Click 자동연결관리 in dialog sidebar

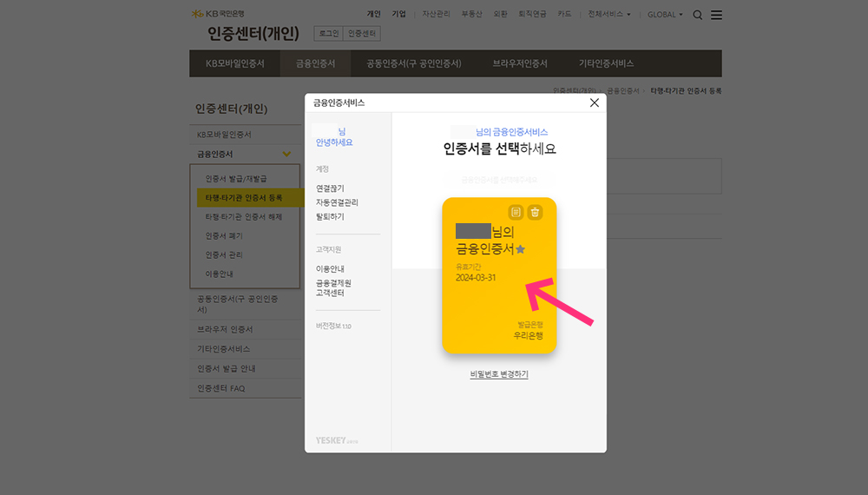click(x=337, y=202)
